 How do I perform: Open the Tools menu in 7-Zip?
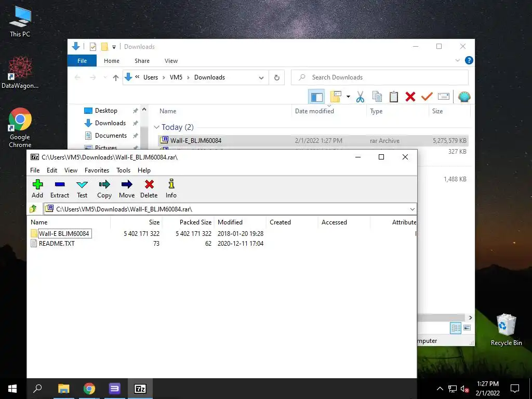[x=123, y=170]
